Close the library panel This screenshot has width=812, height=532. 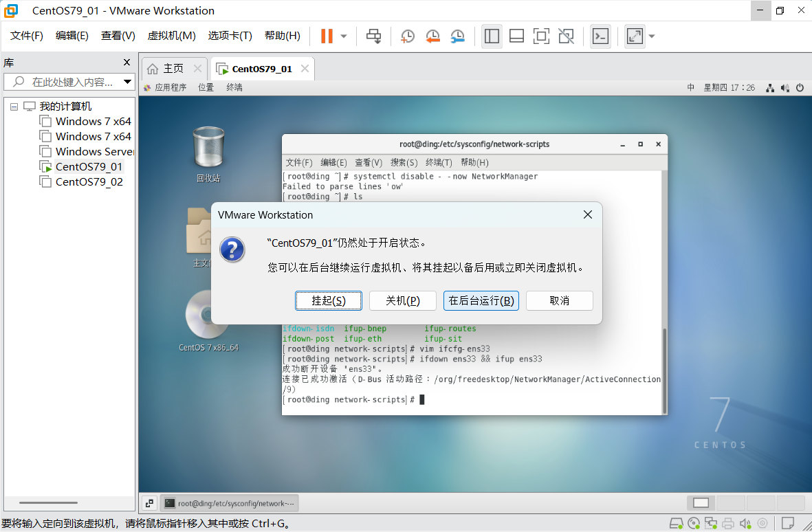[127, 62]
